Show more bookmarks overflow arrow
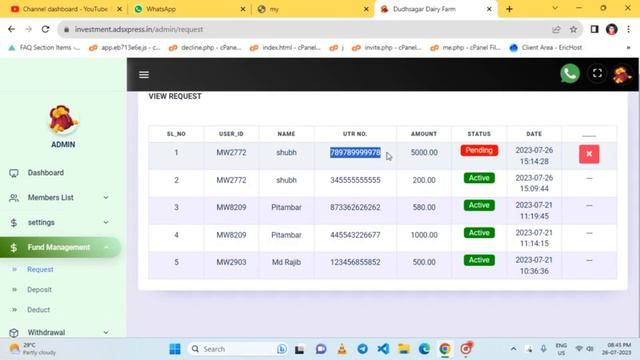This screenshot has height=360, width=640. (629, 48)
